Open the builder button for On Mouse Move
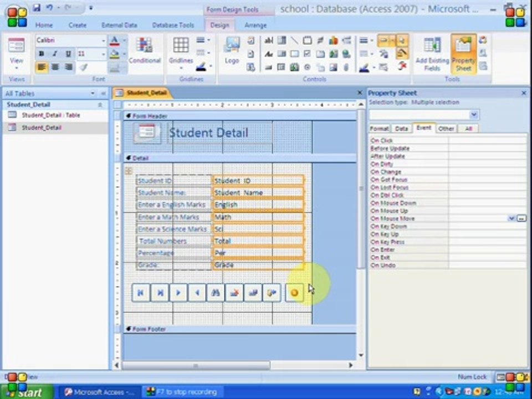The image size is (532, 399). coord(521,218)
